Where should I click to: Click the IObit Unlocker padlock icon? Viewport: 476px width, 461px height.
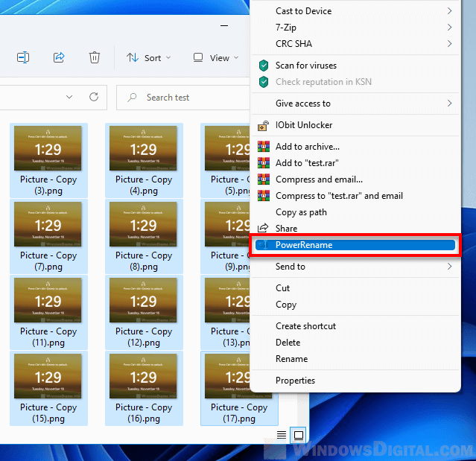tap(264, 125)
